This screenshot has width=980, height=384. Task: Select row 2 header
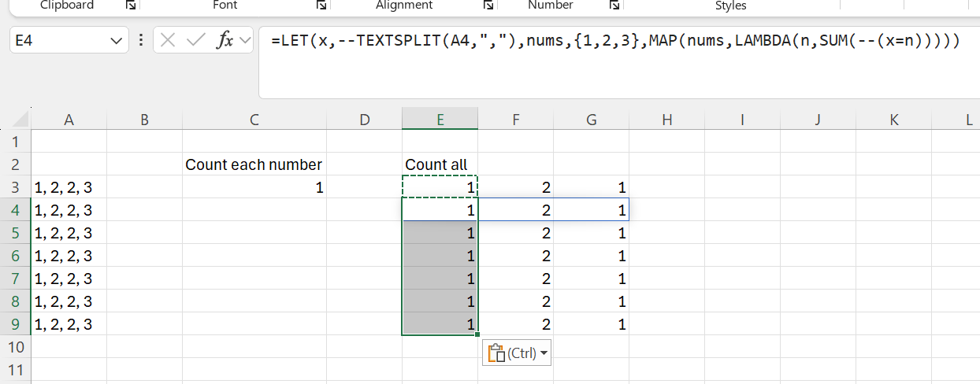(15, 164)
